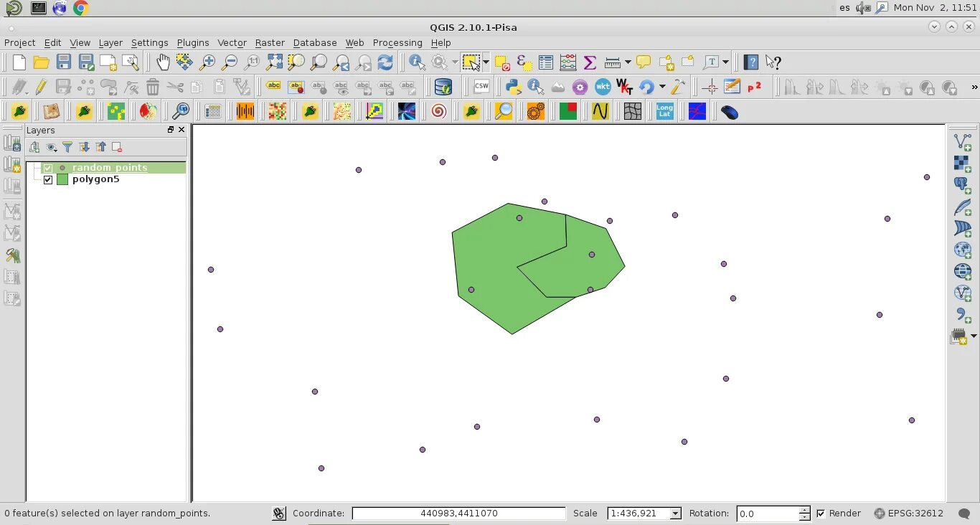The width and height of the screenshot is (980, 525).
Task: Toggle extents and mouse position display button
Action: pyautogui.click(x=279, y=514)
